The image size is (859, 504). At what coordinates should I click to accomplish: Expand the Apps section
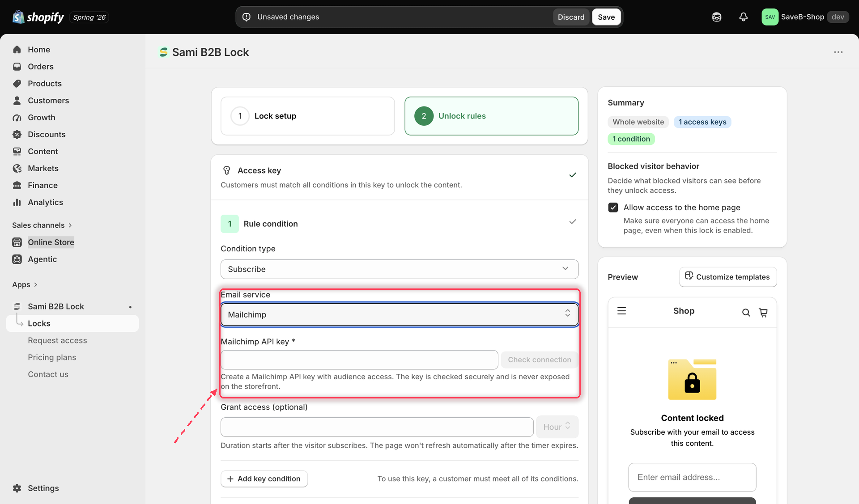point(25,285)
